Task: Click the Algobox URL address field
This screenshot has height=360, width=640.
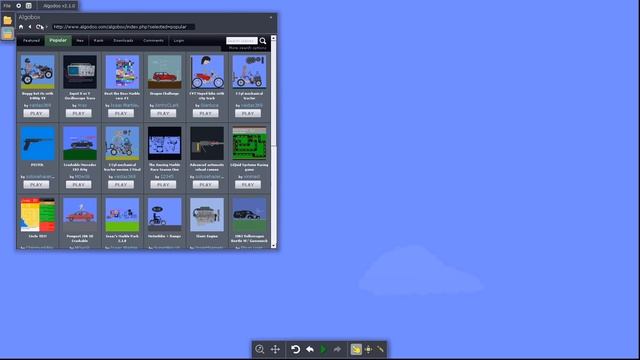Action: pos(123,27)
